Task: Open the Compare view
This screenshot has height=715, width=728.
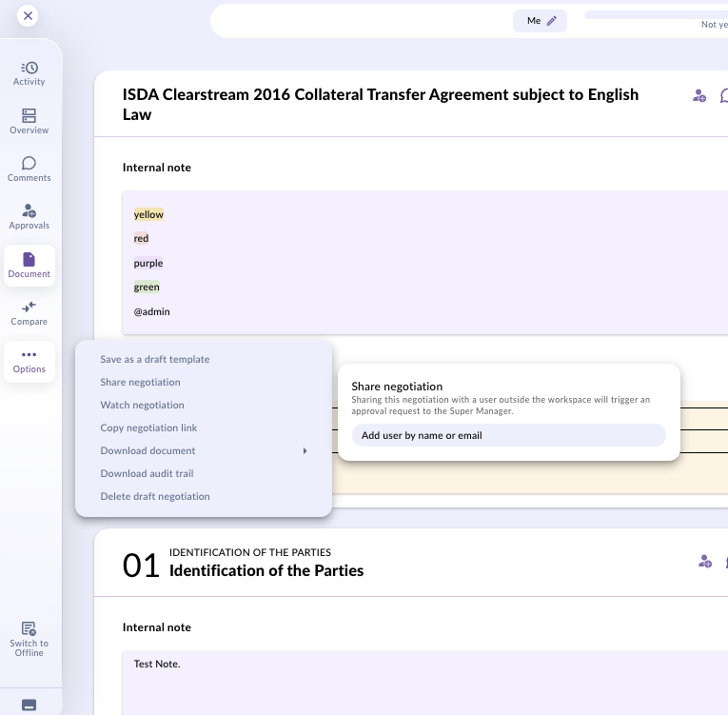Action: pos(29,313)
